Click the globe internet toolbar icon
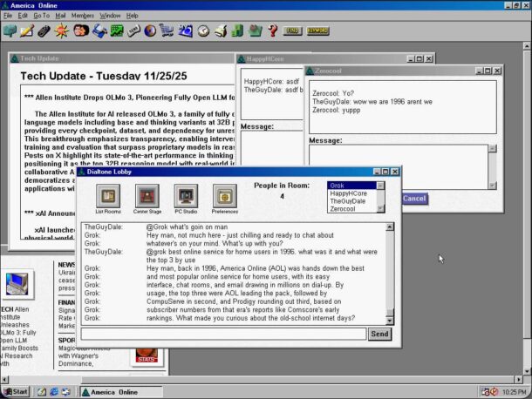 149,31
